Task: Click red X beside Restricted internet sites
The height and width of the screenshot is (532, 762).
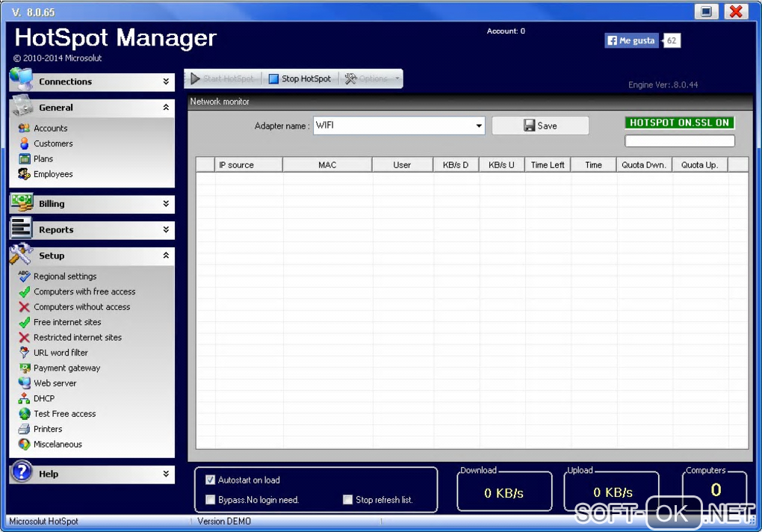Action: click(25, 337)
